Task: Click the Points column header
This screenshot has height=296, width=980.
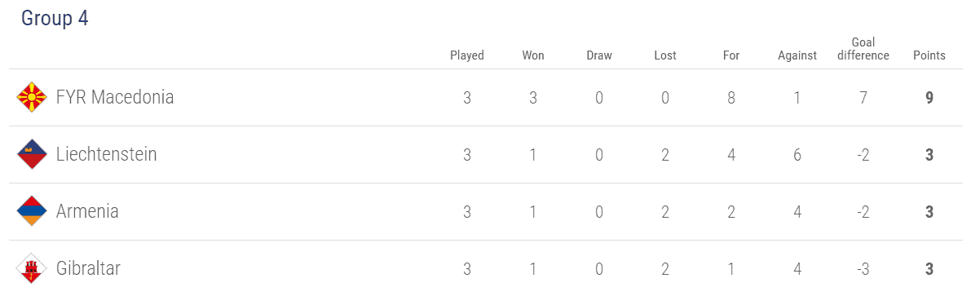Action: pyautogui.click(x=929, y=55)
